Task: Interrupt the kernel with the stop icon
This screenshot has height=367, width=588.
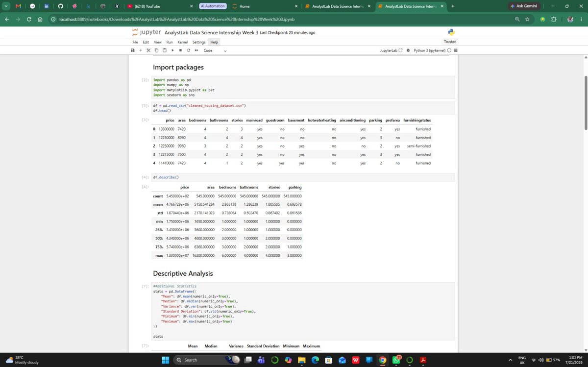Action: (180, 50)
